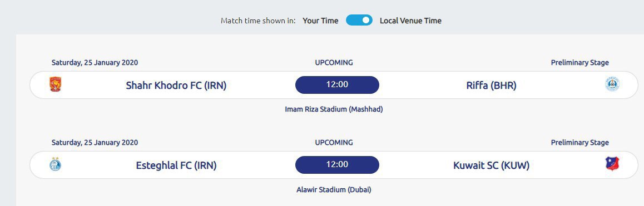The height and width of the screenshot is (206, 644).
Task: Open the Riffa (BHR) team link
Action: click(x=491, y=86)
